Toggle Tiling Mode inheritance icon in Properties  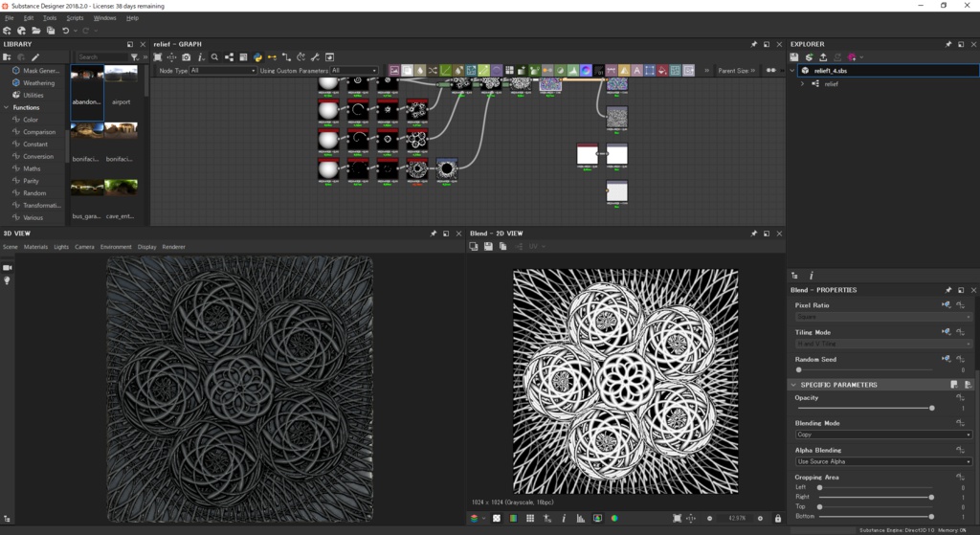pyautogui.click(x=947, y=332)
